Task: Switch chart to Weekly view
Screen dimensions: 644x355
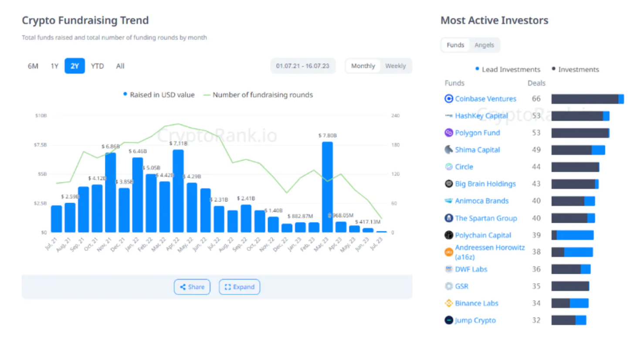Action: 395,66
